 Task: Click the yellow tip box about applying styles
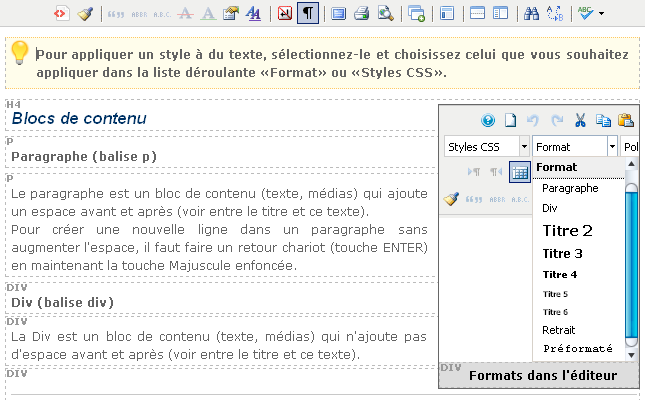coord(322,63)
